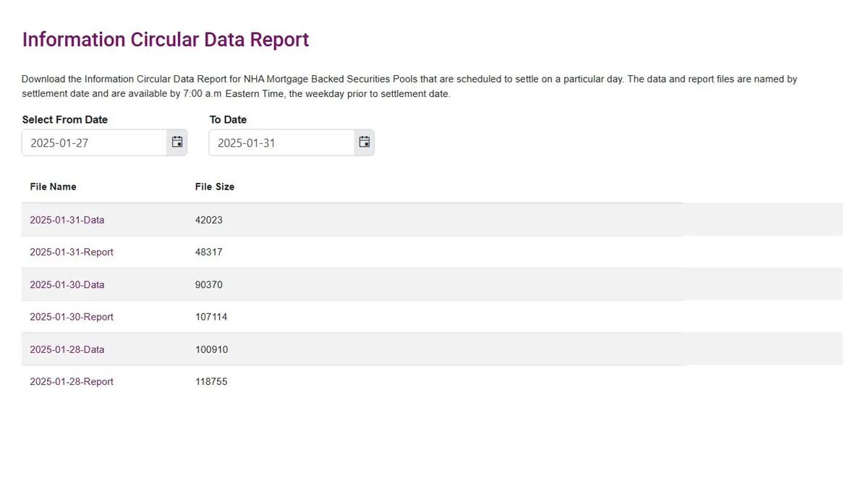Open the To Date calendar picker
The image size is (868, 489).
click(365, 143)
